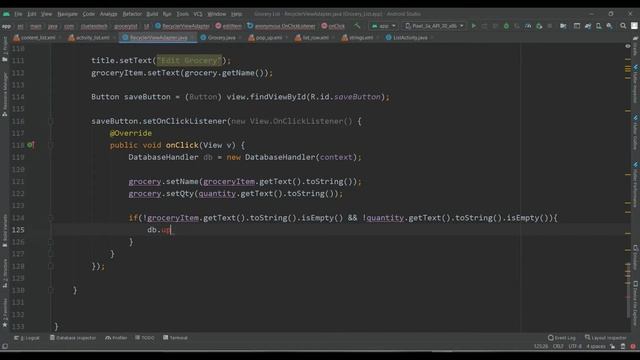Open the Help menu
The width and height of the screenshot is (640, 360).
tap(237, 14)
